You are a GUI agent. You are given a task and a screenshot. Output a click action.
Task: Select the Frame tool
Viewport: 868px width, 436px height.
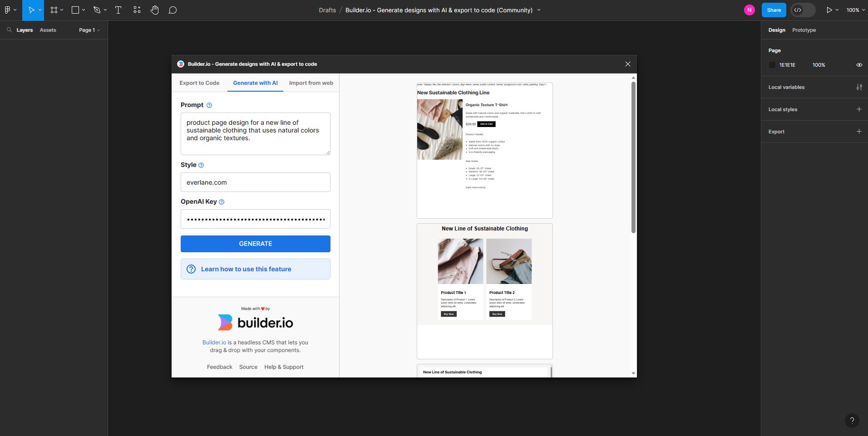coord(54,10)
